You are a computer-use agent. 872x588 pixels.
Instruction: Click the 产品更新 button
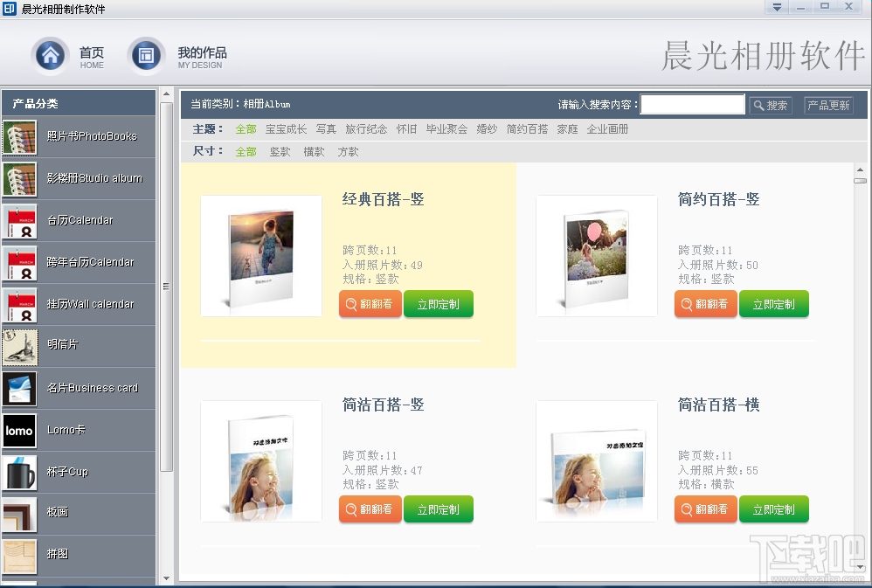[828, 105]
